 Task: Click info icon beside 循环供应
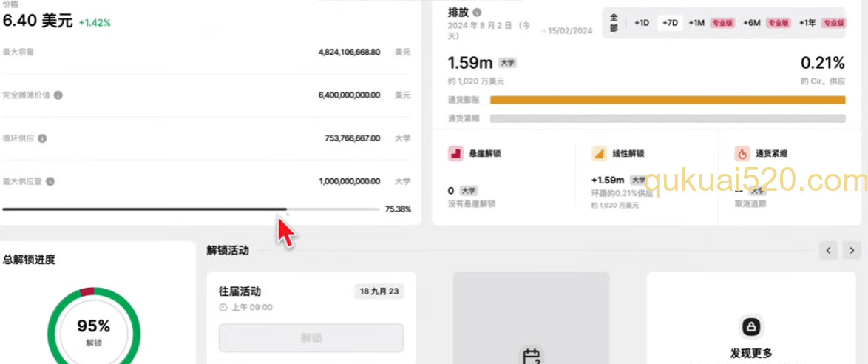coord(43,138)
